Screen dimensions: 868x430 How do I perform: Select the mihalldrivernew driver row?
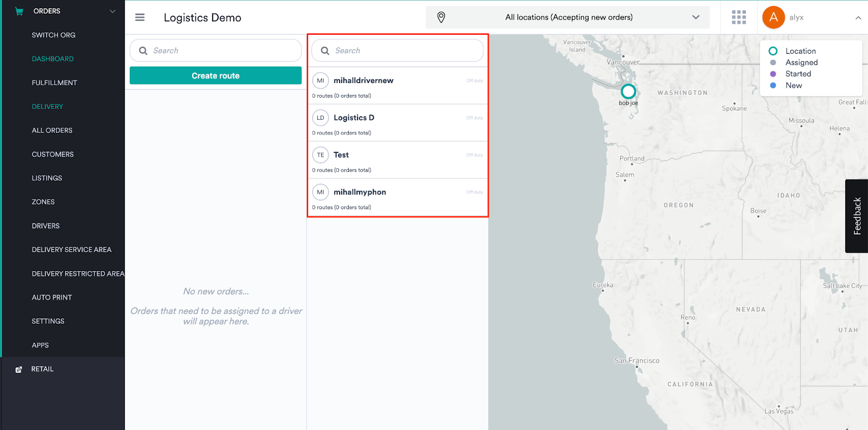[397, 86]
